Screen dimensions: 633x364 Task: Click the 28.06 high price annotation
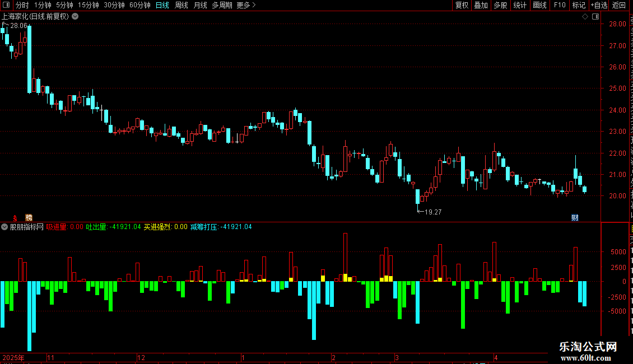(x=18, y=26)
